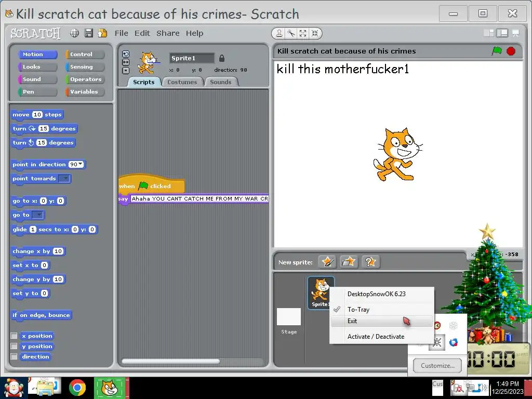
Task: Click the snowflake icon in tray popup
Action: (453, 326)
